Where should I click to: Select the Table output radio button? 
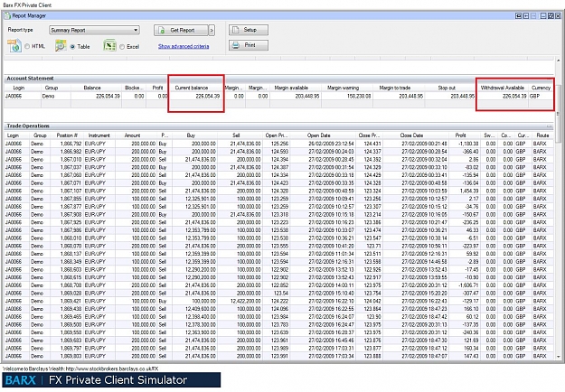point(72,46)
